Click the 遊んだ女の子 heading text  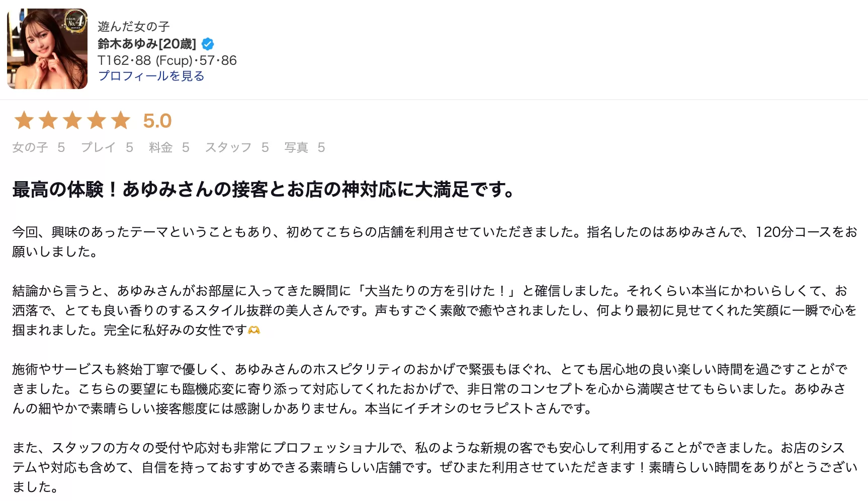(134, 26)
